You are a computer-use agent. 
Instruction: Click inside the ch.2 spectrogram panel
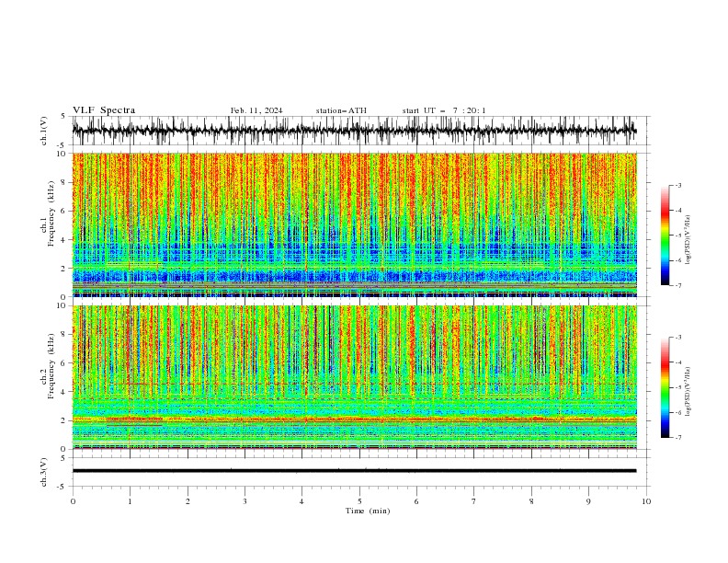click(x=354, y=377)
